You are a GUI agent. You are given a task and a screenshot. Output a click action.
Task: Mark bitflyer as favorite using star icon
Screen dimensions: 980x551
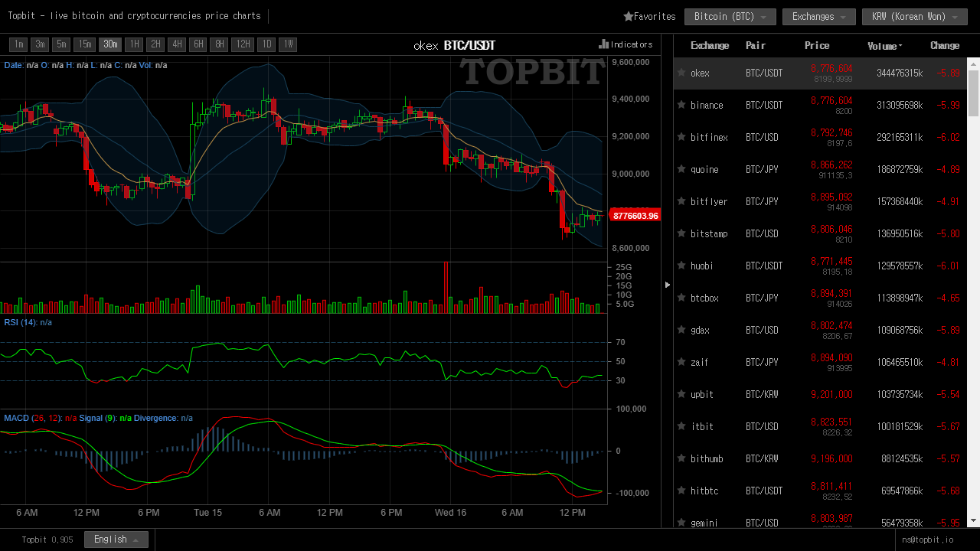pyautogui.click(x=681, y=201)
